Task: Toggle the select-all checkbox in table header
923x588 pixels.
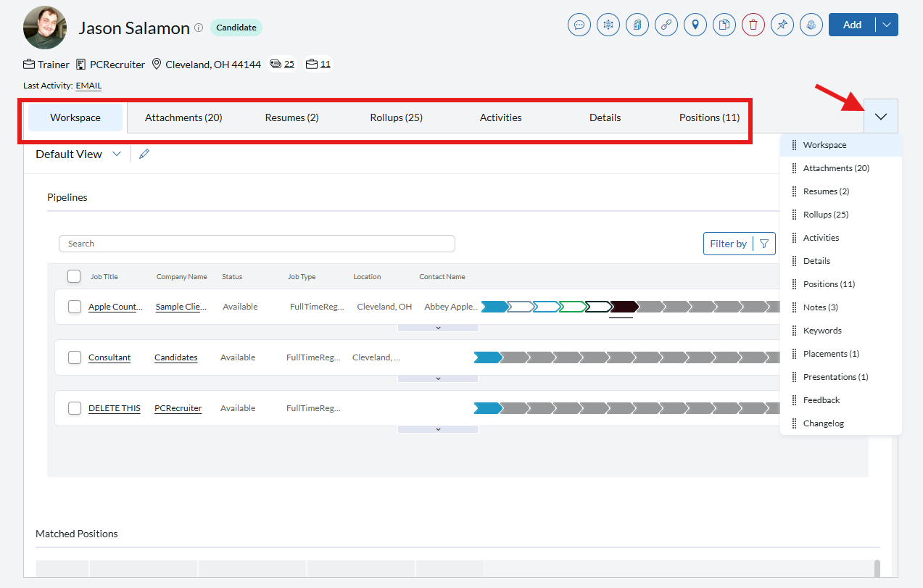Action: [x=74, y=276]
